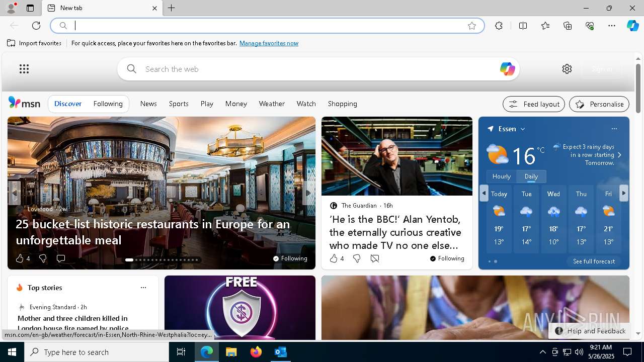Dislike the historic restaurants article
This screenshot has width=644, height=362.
tap(43, 258)
